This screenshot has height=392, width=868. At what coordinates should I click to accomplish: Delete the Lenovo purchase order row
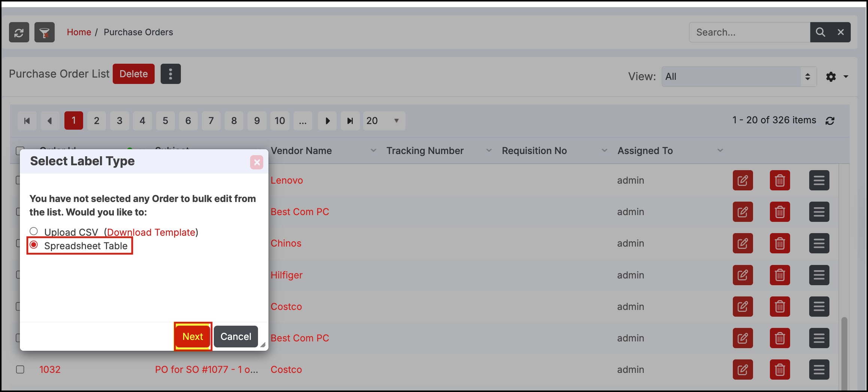point(780,180)
